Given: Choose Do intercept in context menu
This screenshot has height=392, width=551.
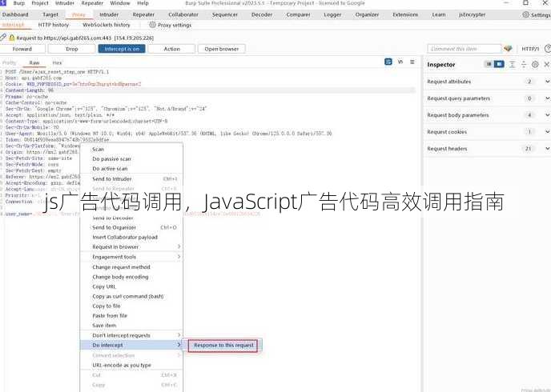Looking at the screenshot, I should coord(131,346).
